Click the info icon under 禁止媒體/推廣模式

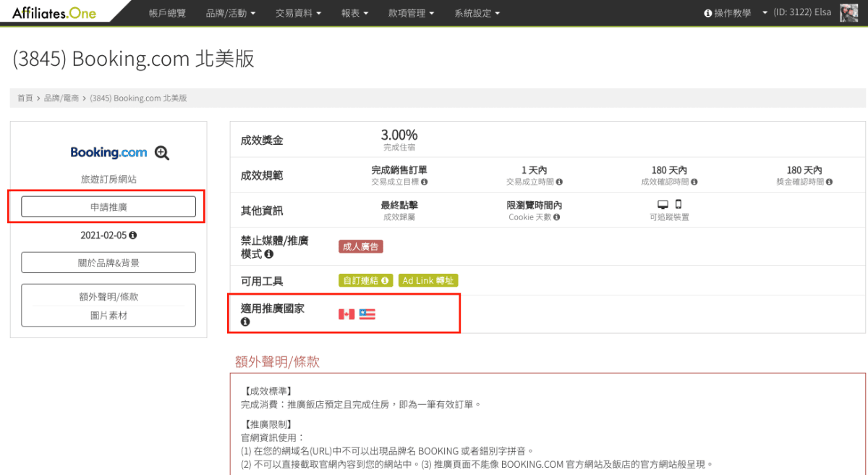click(270, 253)
